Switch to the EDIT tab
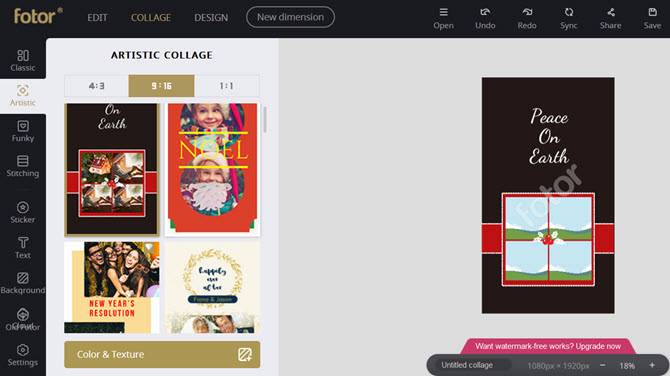 (97, 18)
